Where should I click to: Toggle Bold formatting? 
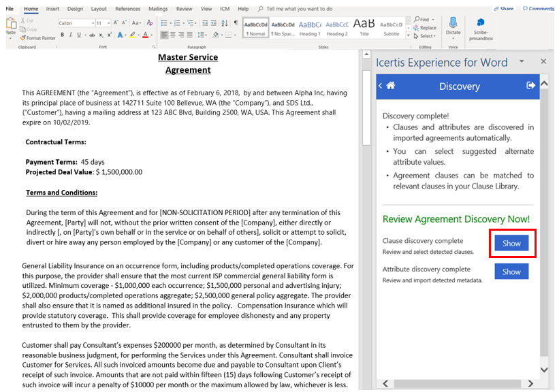tap(61, 35)
